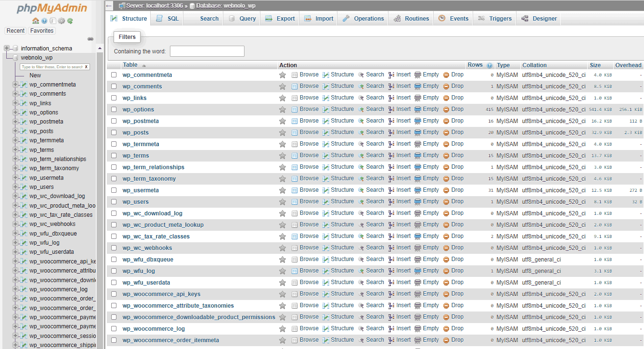Click the Server localhost icon in breadcrumb
This screenshot has width=644, height=349.
(122, 6)
